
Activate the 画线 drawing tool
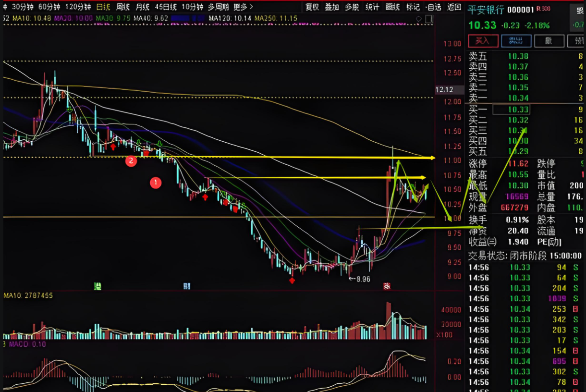(x=392, y=7)
